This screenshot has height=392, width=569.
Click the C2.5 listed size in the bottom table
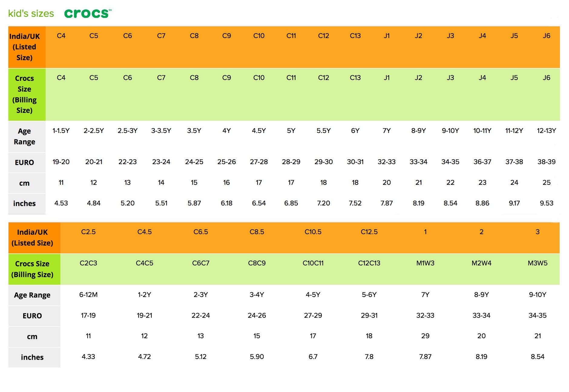[x=89, y=232]
